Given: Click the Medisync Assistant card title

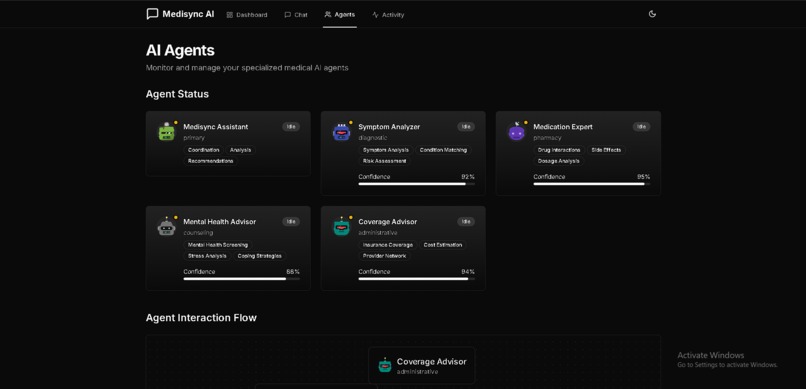Looking at the screenshot, I should click(x=216, y=127).
